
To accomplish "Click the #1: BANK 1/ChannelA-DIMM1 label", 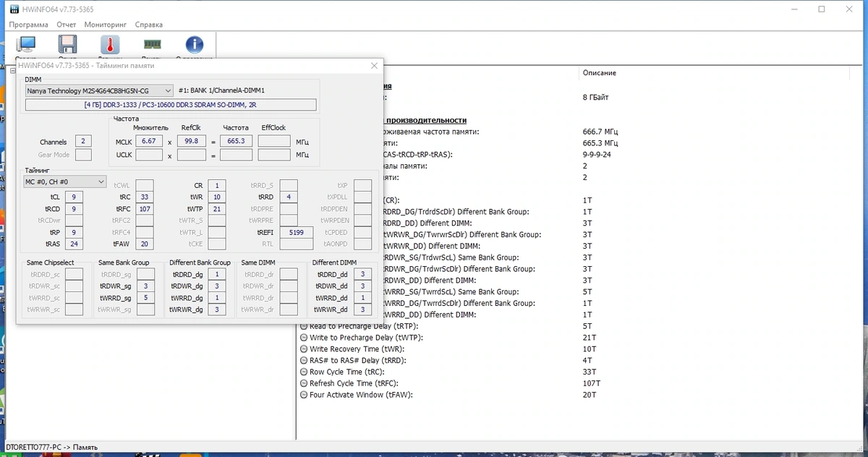I will 221,91.
